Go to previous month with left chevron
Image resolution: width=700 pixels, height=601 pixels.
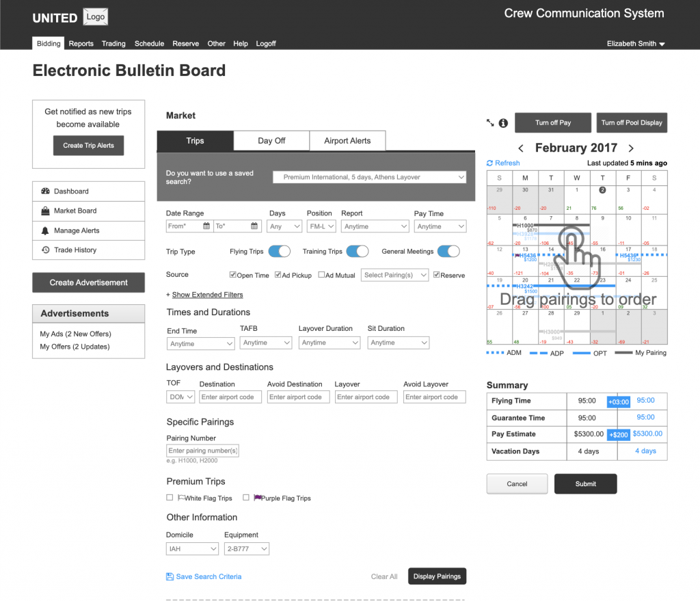[521, 148]
